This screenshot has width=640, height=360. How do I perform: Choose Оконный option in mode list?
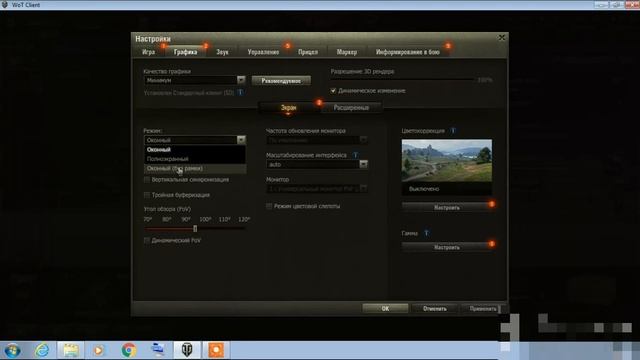pyautogui.click(x=195, y=150)
